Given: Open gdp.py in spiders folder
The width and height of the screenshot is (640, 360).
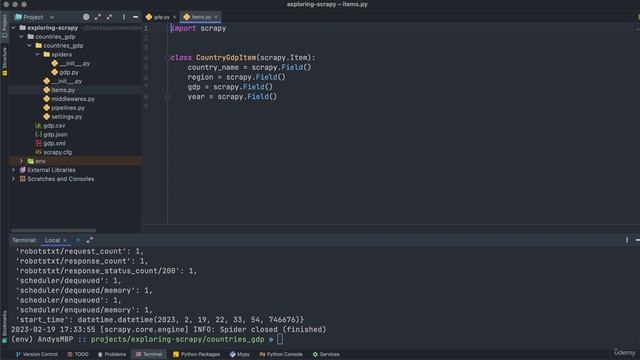Looking at the screenshot, I should (69, 72).
